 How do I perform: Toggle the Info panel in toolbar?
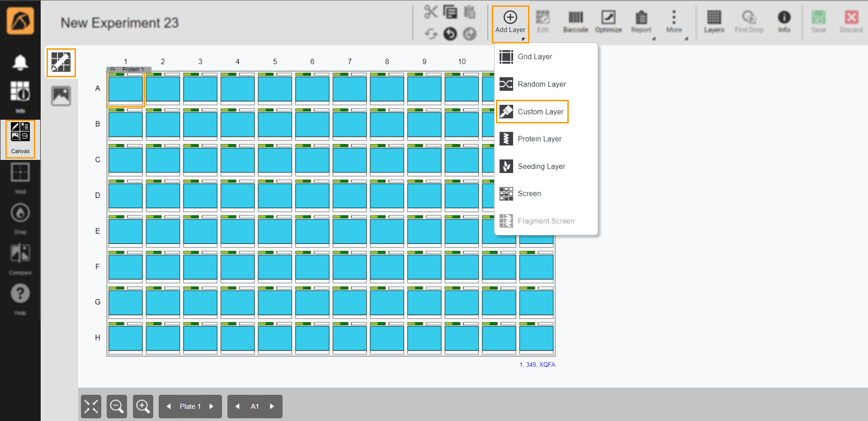click(784, 23)
